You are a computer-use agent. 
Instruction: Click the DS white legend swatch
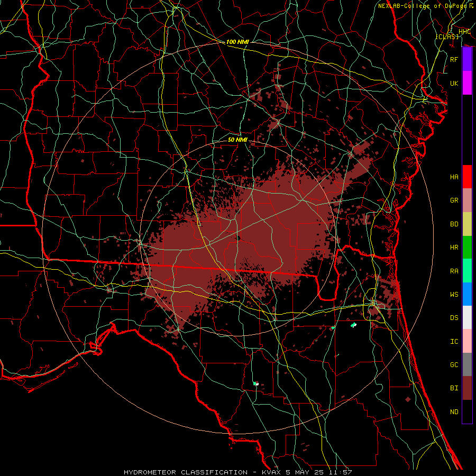(467, 317)
